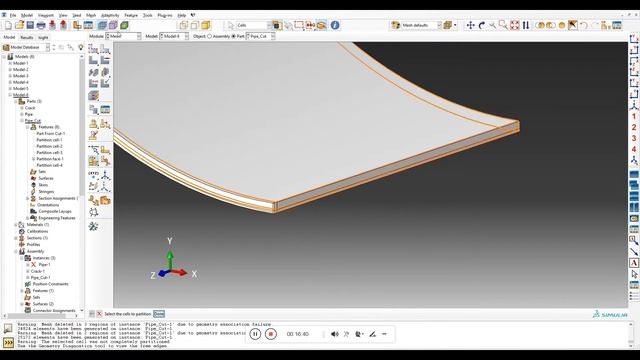Open the Adaptivity menu
This screenshot has width=640, height=360.
[110, 15]
